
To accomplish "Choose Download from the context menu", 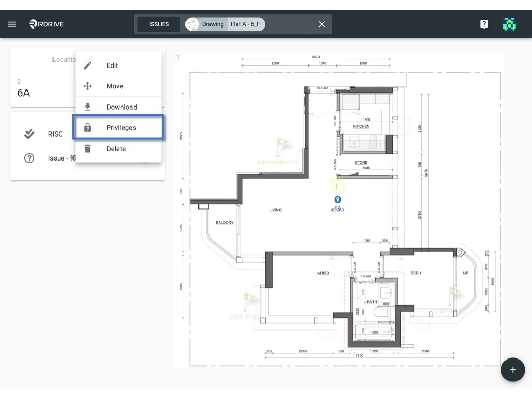I will tap(118, 107).
